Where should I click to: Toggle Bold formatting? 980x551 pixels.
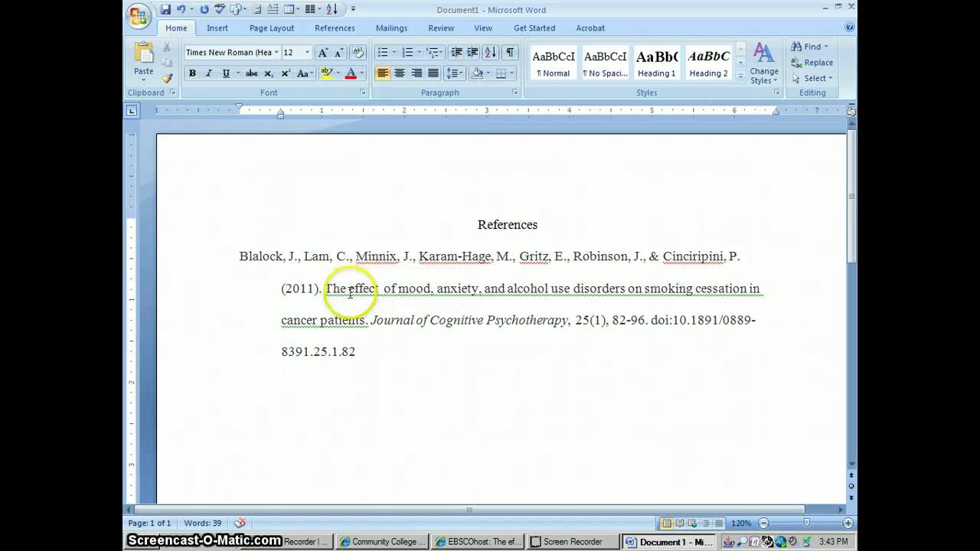(192, 73)
